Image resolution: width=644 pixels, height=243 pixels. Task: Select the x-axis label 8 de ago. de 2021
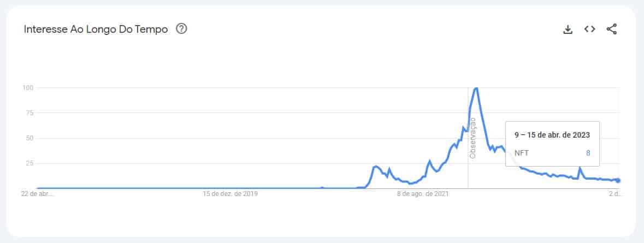423,193
